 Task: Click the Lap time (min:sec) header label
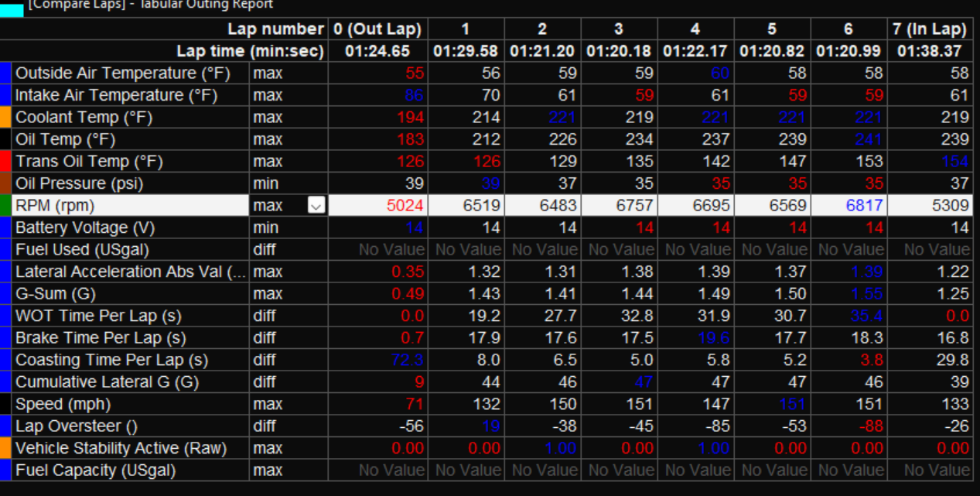tap(250, 51)
